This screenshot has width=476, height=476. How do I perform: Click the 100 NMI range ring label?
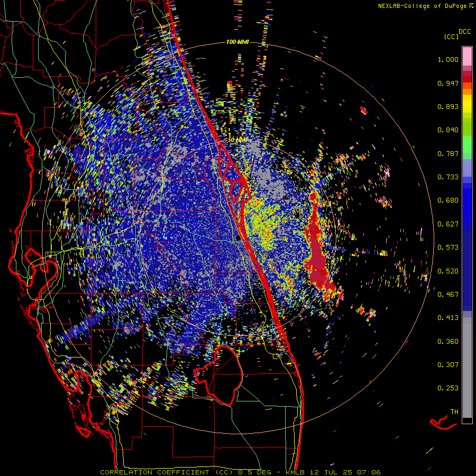pos(237,42)
